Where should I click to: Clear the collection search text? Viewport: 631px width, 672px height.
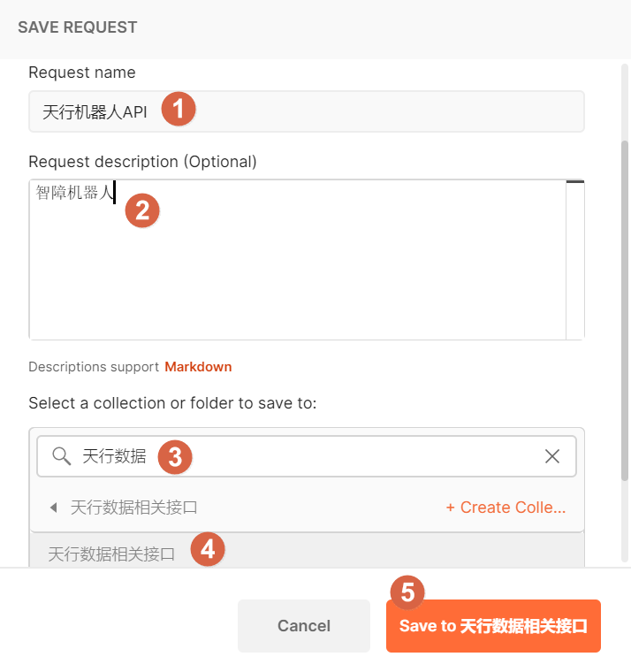tap(552, 456)
